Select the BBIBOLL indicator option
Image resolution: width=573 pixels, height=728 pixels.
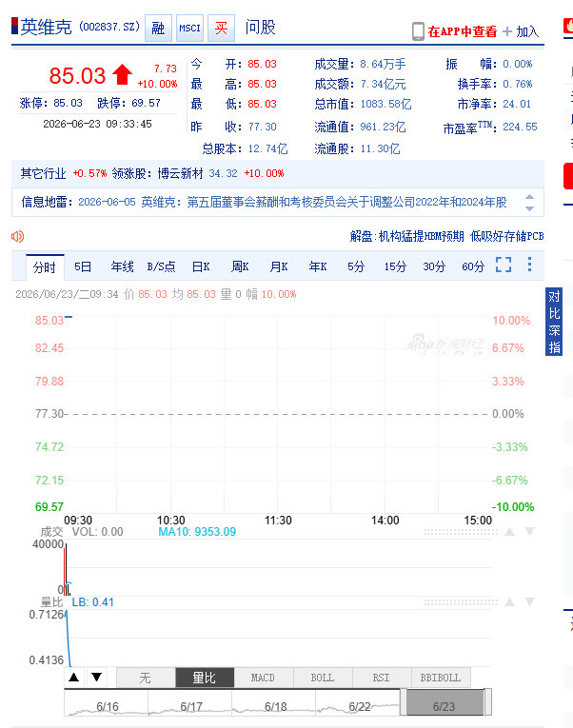tap(441, 678)
